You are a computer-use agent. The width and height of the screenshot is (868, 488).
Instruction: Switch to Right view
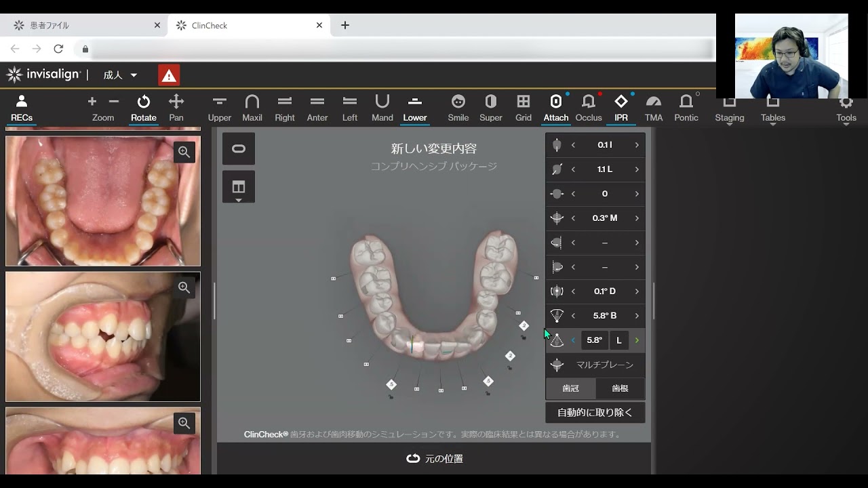(285, 108)
